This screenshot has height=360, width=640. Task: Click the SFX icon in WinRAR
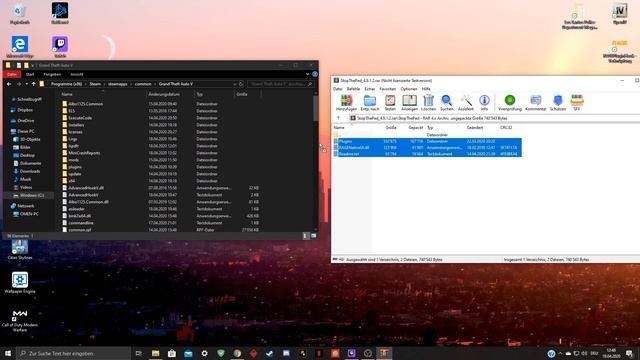[577, 102]
